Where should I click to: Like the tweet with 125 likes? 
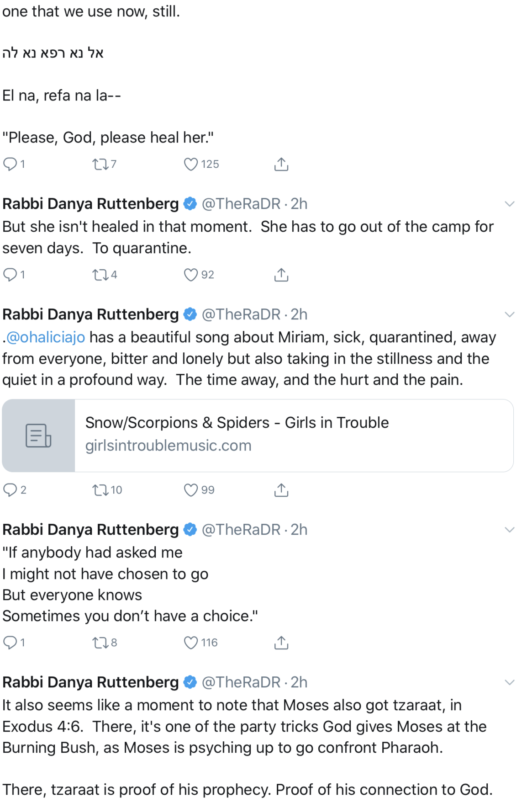[190, 164]
